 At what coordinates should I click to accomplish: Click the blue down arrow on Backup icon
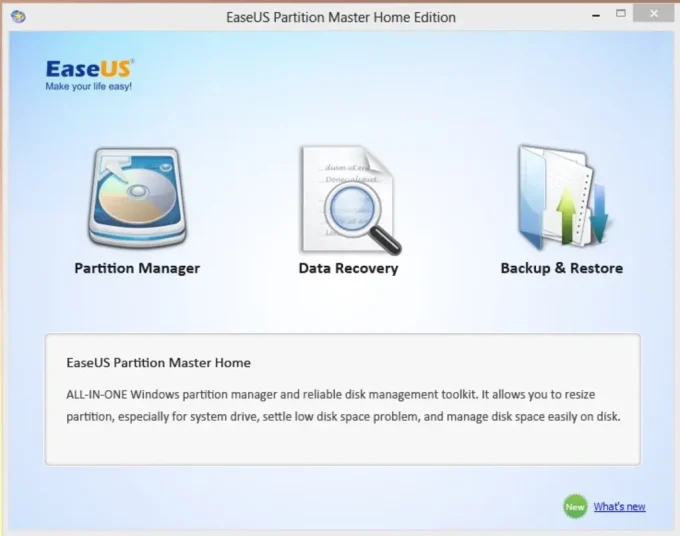point(598,218)
